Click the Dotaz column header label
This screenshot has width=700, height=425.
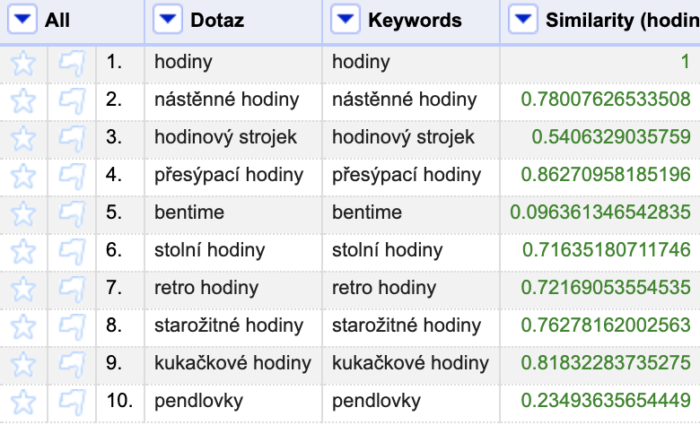click(x=217, y=20)
